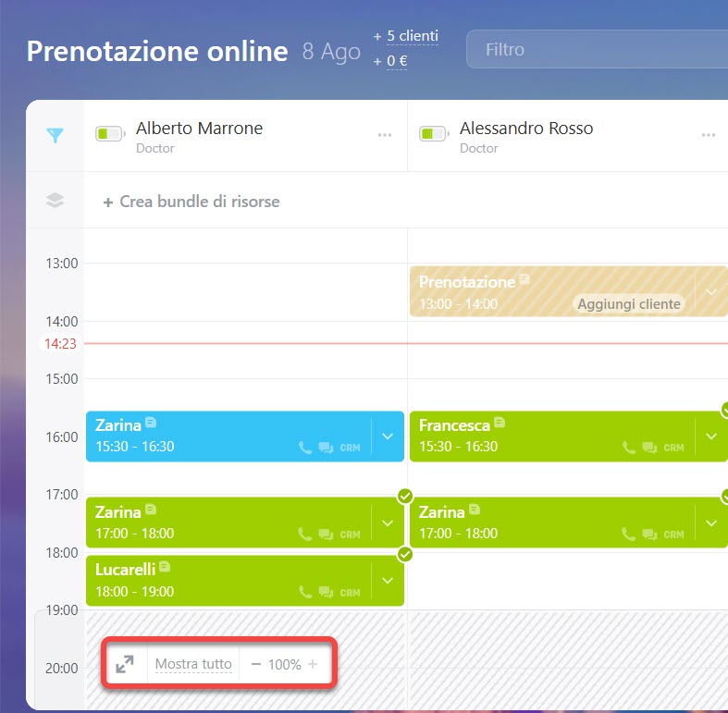
Task: Click the expand fullscreen arrows icon
Action: [125, 664]
